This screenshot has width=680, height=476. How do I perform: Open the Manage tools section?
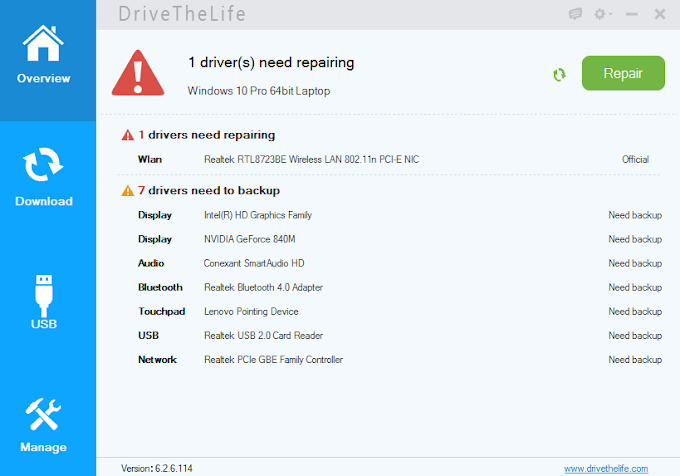tap(43, 425)
